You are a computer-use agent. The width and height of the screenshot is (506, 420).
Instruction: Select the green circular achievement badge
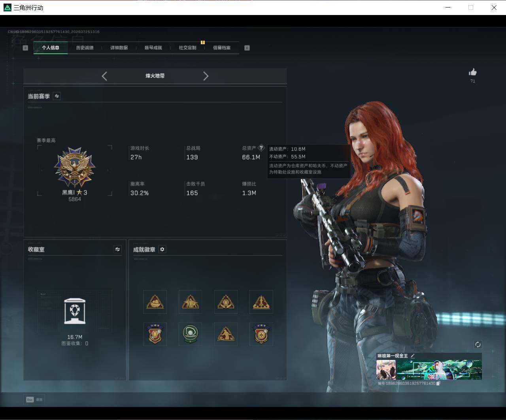click(x=190, y=334)
